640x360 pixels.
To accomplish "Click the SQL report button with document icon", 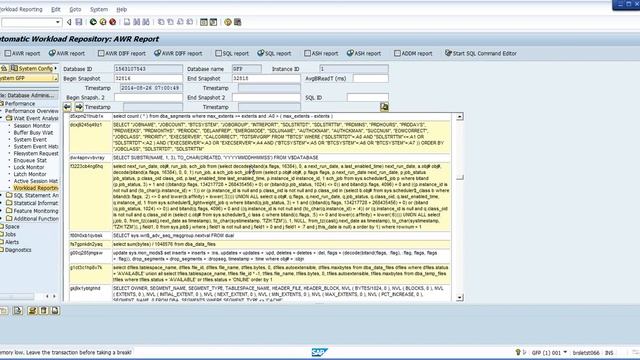I will click(232, 53).
